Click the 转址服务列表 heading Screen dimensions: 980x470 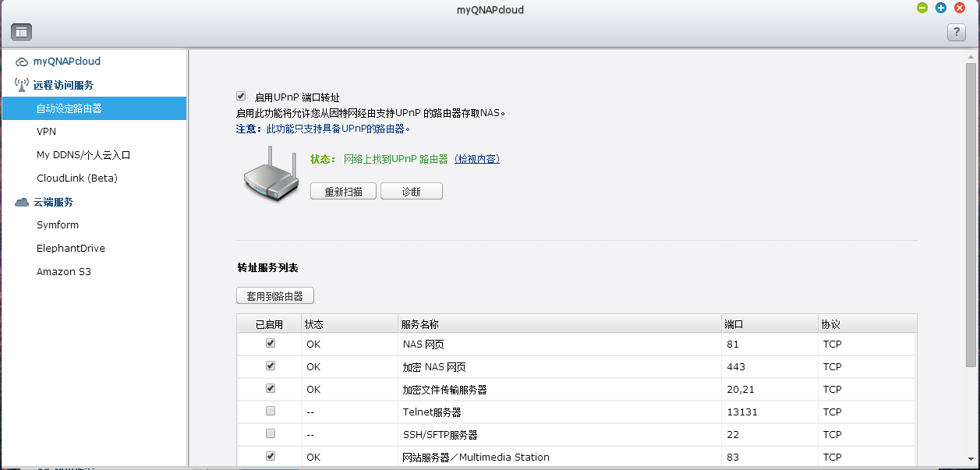pyautogui.click(x=267, y=267)
